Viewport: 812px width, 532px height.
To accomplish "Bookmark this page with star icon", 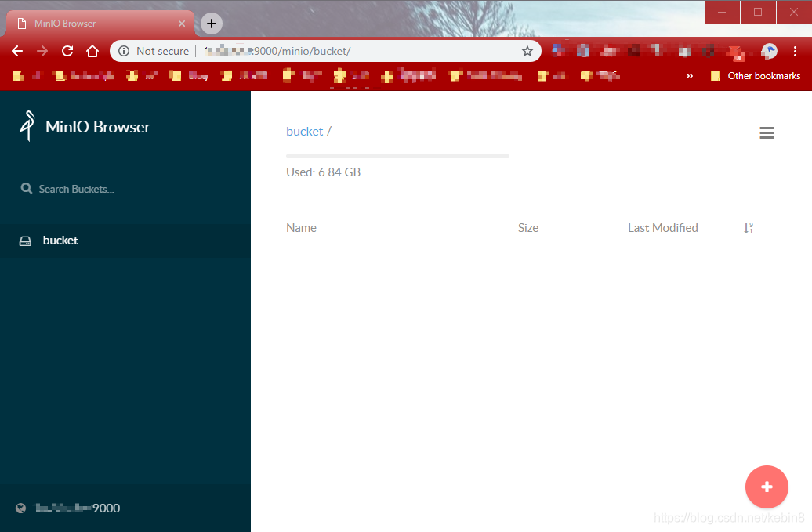I will [527, 51].
